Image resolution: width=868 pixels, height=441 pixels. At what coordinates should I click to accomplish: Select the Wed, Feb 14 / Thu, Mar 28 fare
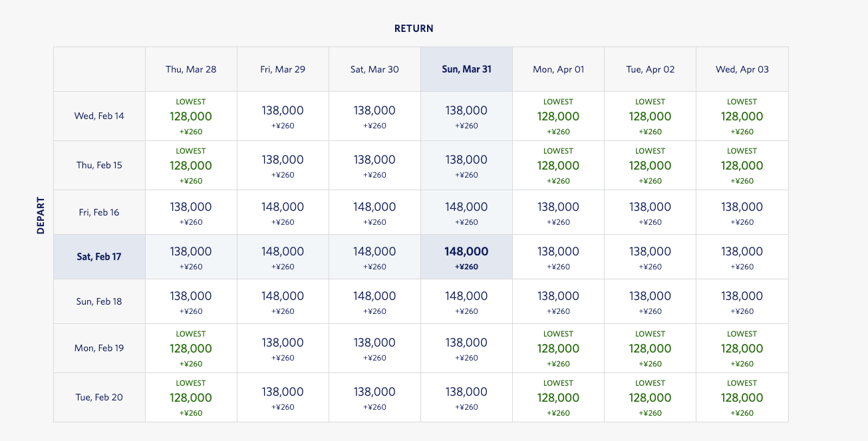(x=191, y=116)
